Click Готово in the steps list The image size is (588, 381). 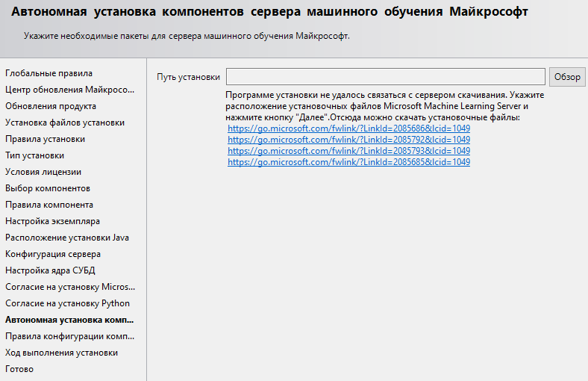pyautogui.click(x=19, y=369)
